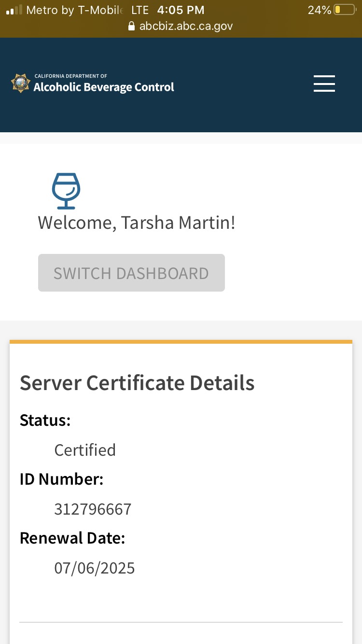Tap the padlock icon in address bar
This screenshot has height=644, width=362.
pyautogui.click(x=131, y=26)
